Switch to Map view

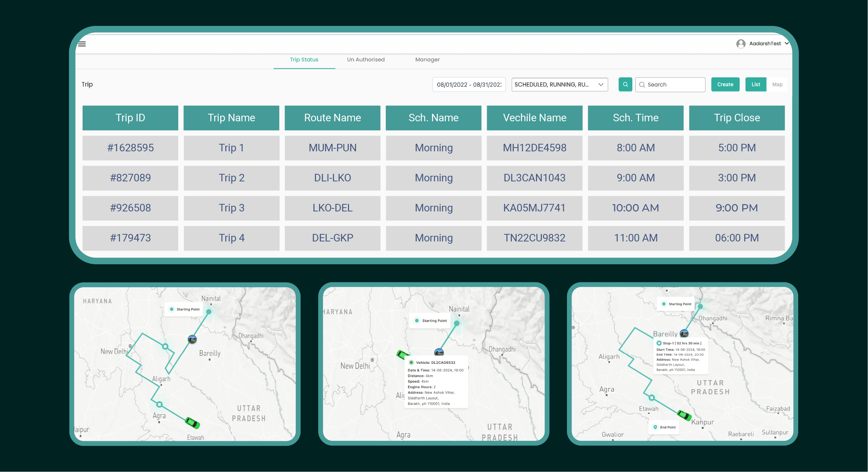(x=778, y=84)
